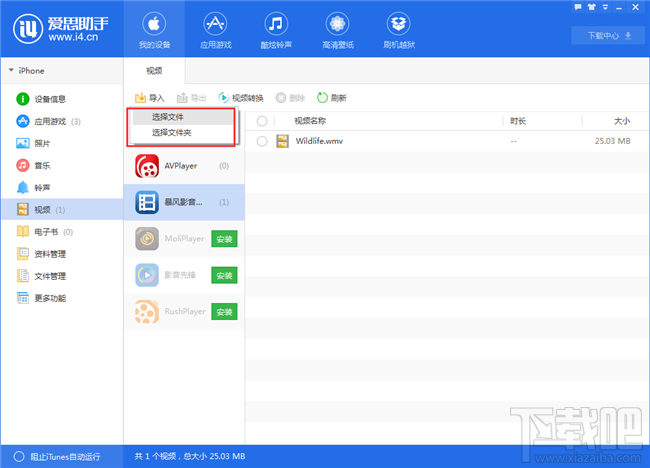This screenshot has height=468, width=650.
Task: Open 文件管理 in the sidebar
Action: 62,276
